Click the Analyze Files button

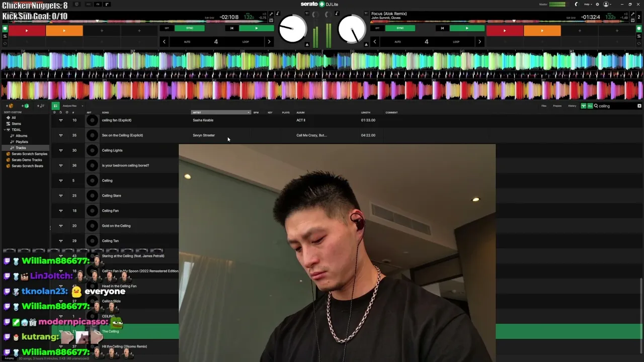[70, 106]
